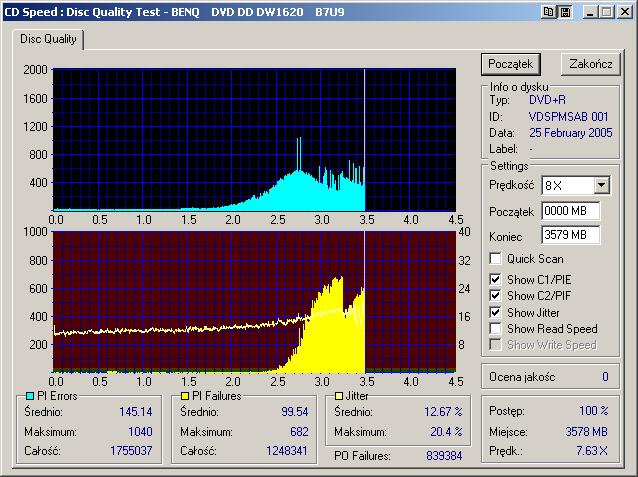Click the Miejsce value 3578 MB
Screen dimensions: 638x477
tap(586, 431)
